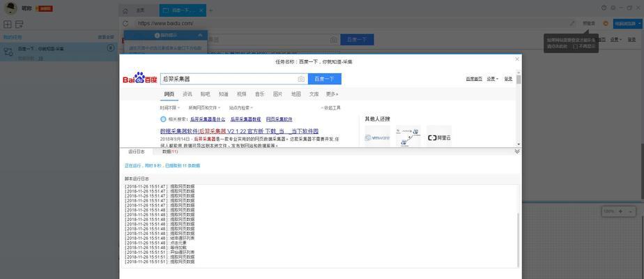Click the home icon tab in main window
644x279 pixels.
point(125,10)
